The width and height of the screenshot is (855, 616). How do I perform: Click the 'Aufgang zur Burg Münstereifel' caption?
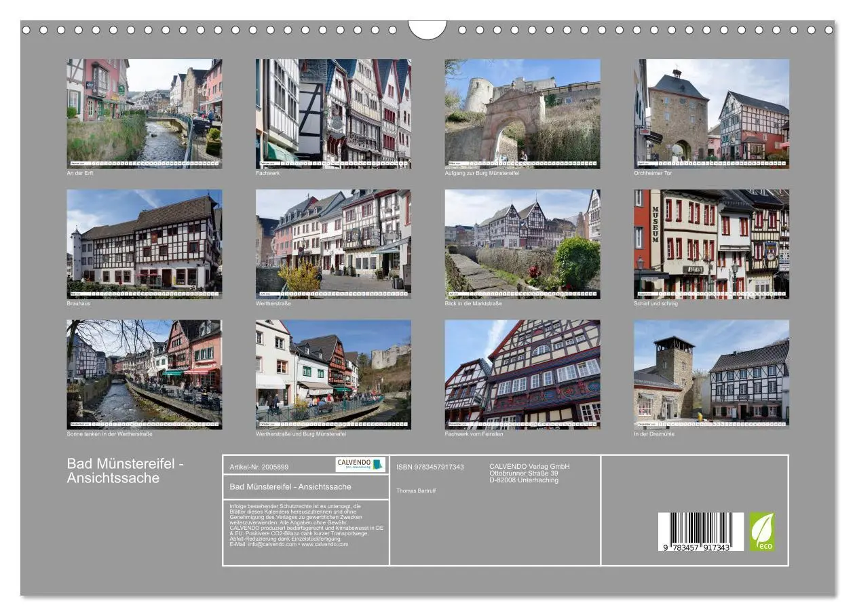(482, 173)
